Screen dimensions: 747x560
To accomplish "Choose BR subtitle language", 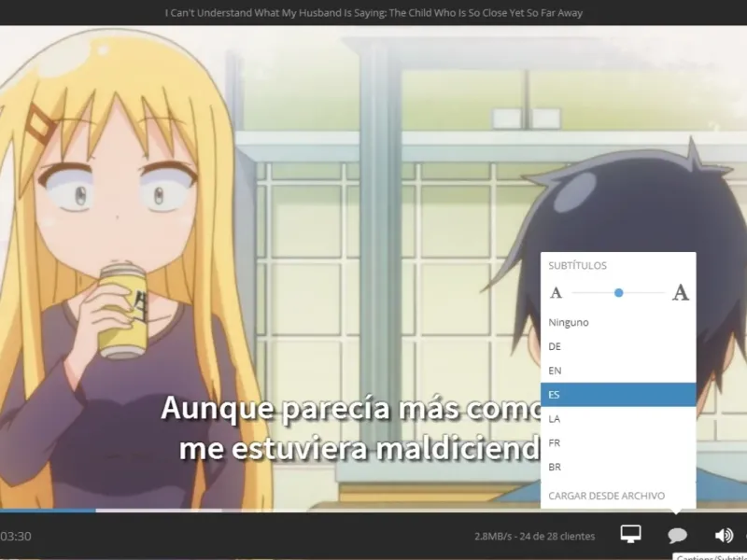I will 618,468.
